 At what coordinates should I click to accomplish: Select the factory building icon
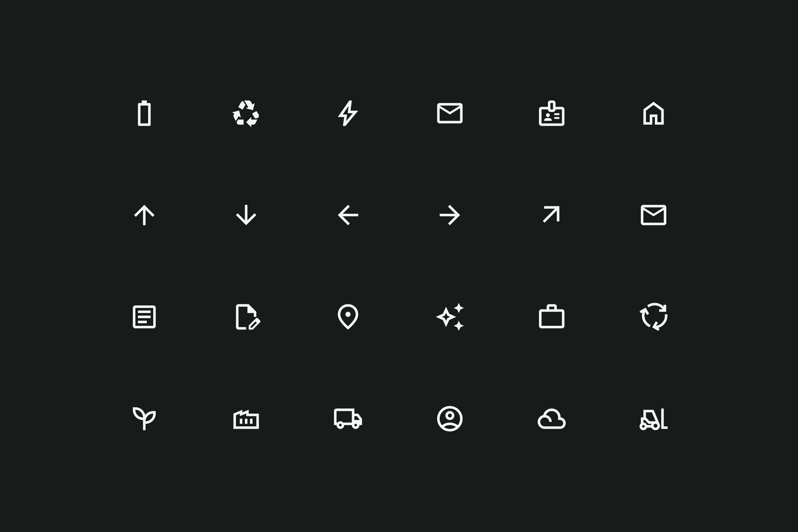tap(246, 419)
